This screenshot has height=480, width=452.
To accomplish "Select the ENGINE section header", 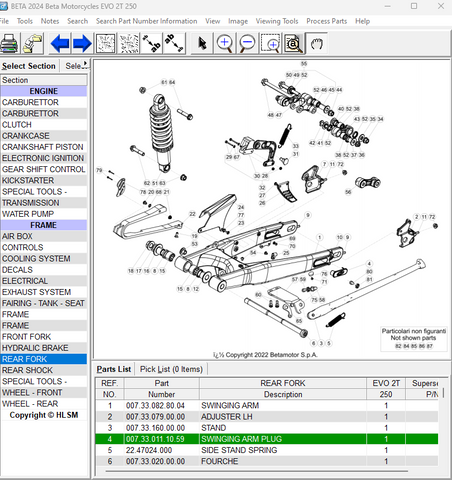I will click(x=43, y=91).
